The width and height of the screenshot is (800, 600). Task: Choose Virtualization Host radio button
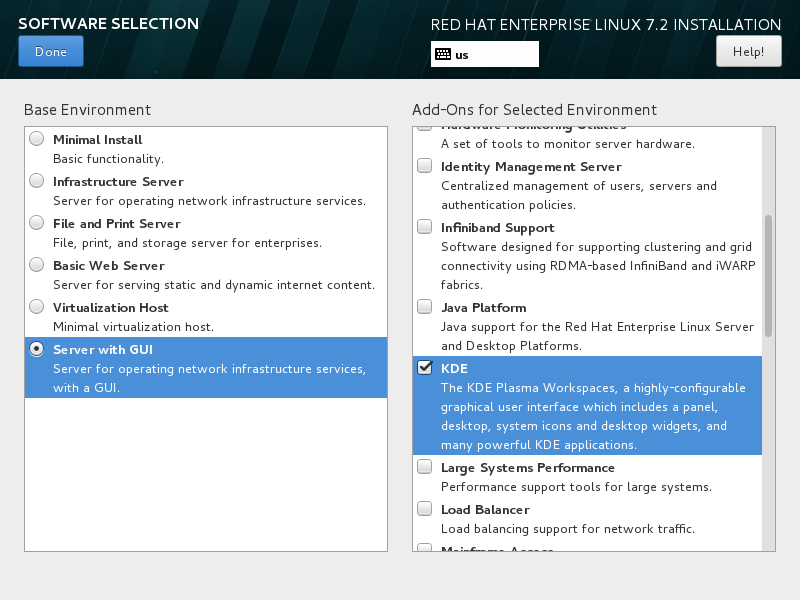coord(37,307)
